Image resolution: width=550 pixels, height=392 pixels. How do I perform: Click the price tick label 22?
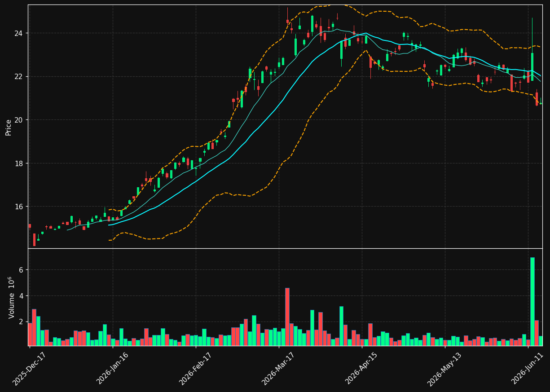(19, 77)
